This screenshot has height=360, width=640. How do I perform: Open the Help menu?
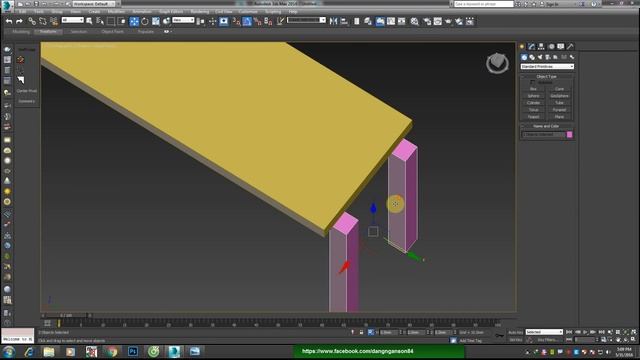[x=293, y=11]
